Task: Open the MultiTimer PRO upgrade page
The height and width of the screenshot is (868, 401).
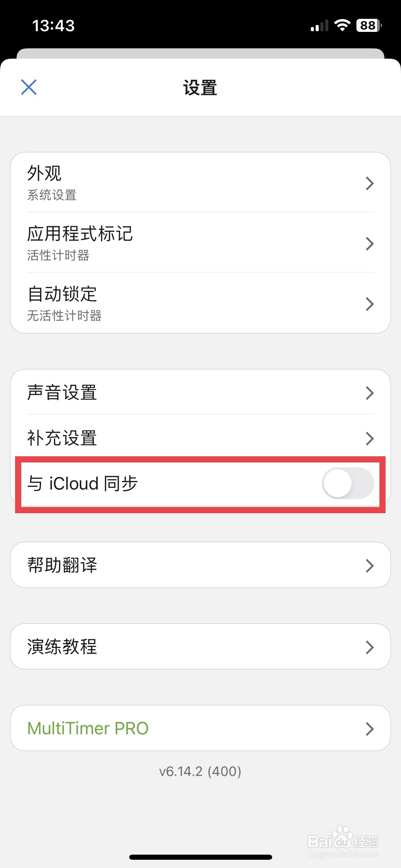Action: [x=200, y=728]
